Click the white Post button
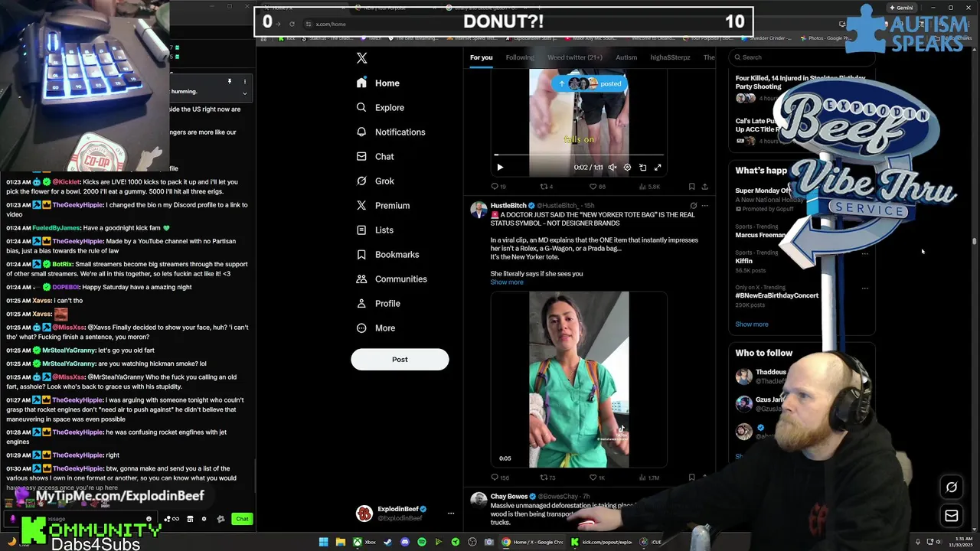Viewport: 980px width, 551px height. coord(400,360)
